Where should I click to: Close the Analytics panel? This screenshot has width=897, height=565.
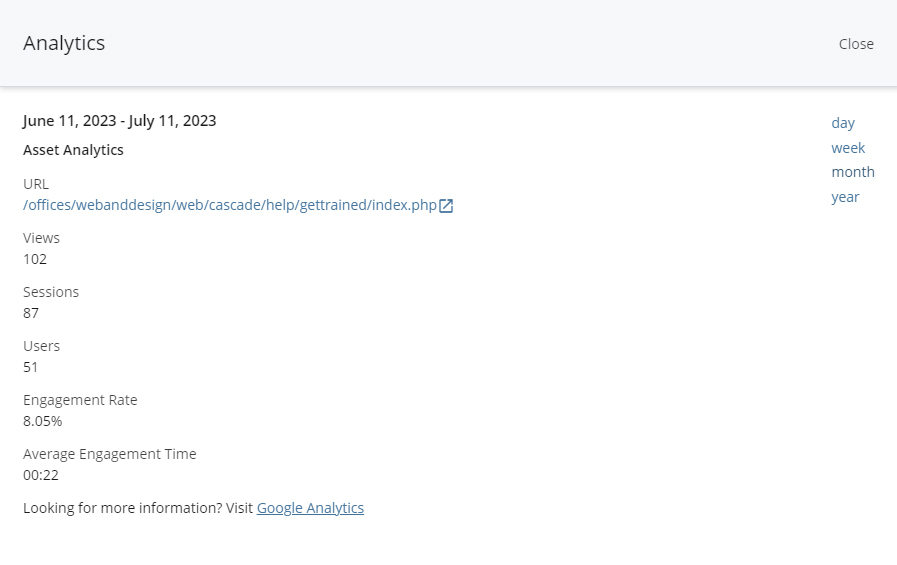coord(856,44)
